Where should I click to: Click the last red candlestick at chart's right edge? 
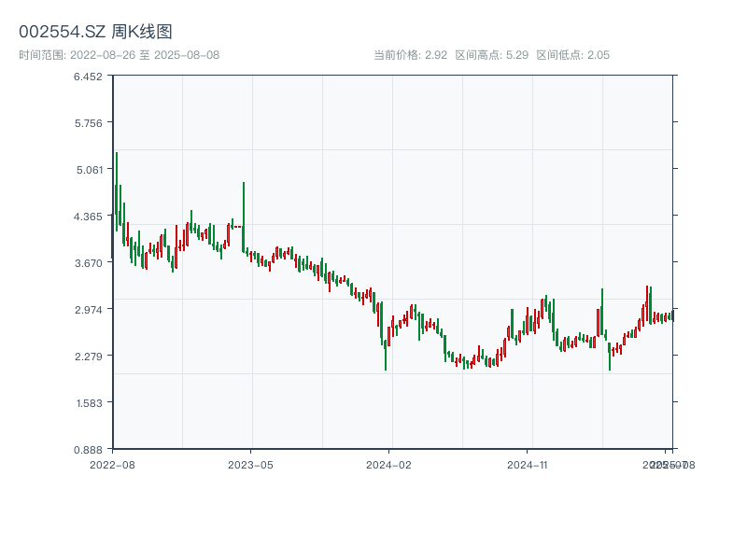pyautogui.click(x=672, y=315)
